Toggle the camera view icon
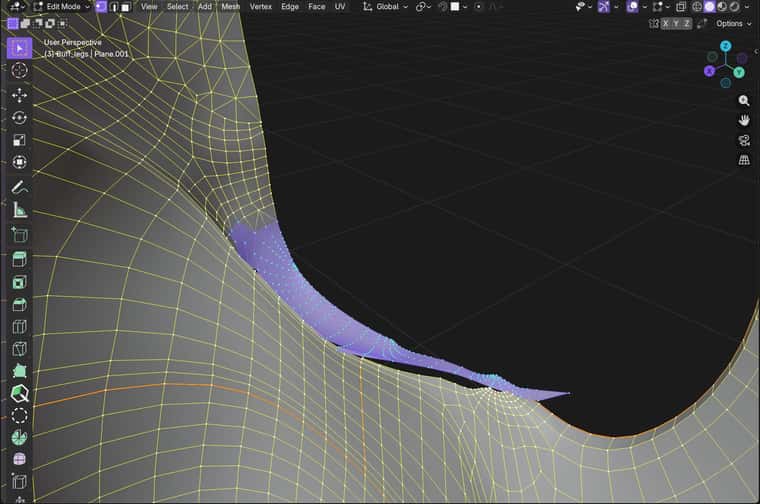760x504 pixels. (744, 140)
